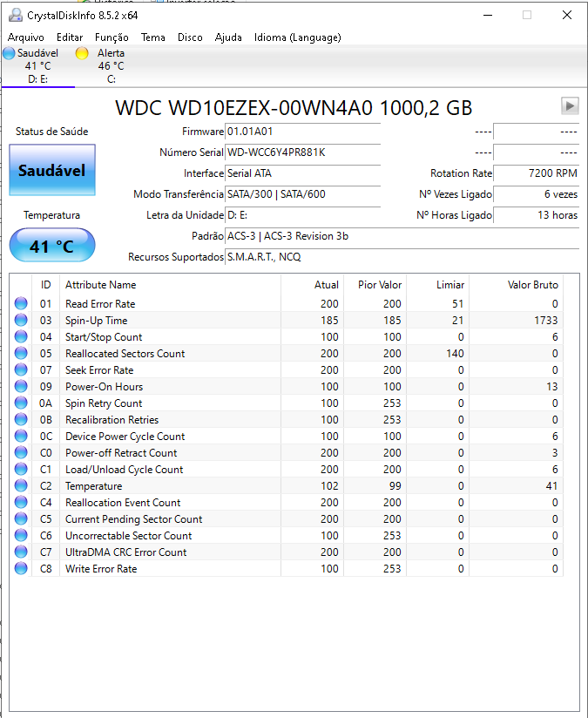Viewport: 588px width, 718px height.
Task: Open the Idioma (Language) menu
Action: point(298,37)
